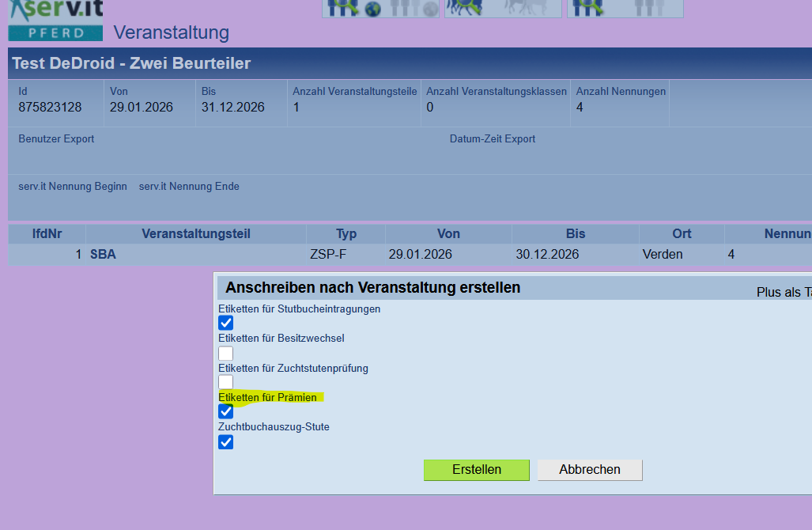This screenshot has height=530, width=812.
Task: Click the blue globe icon in top toolbar
Action: click(372, 9)
